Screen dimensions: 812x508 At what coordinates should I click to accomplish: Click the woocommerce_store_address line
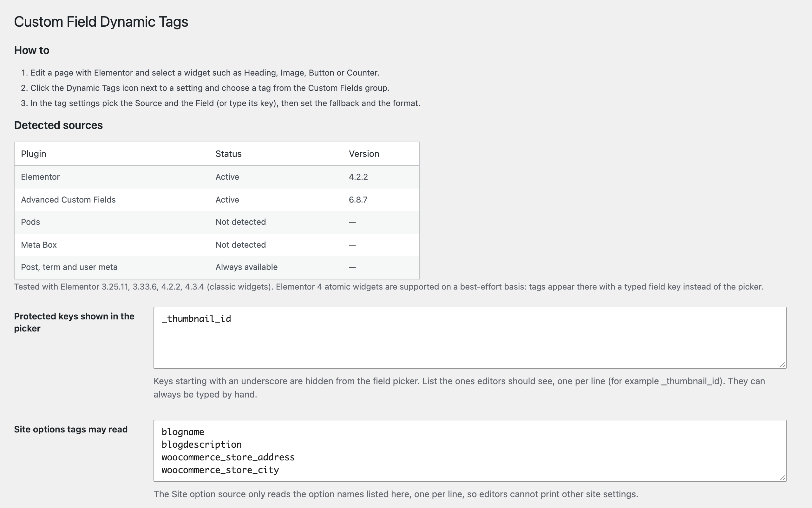[x=228, y=457]
